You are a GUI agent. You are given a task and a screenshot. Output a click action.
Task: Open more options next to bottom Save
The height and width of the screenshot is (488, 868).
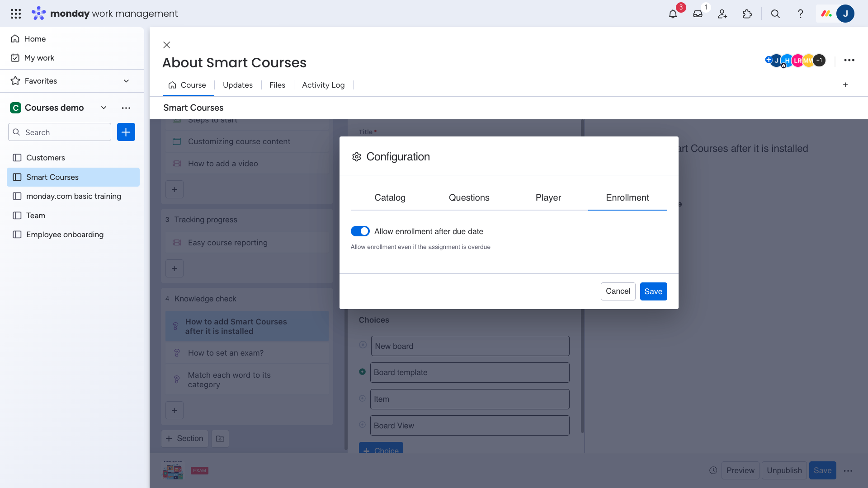coord(848,470)
